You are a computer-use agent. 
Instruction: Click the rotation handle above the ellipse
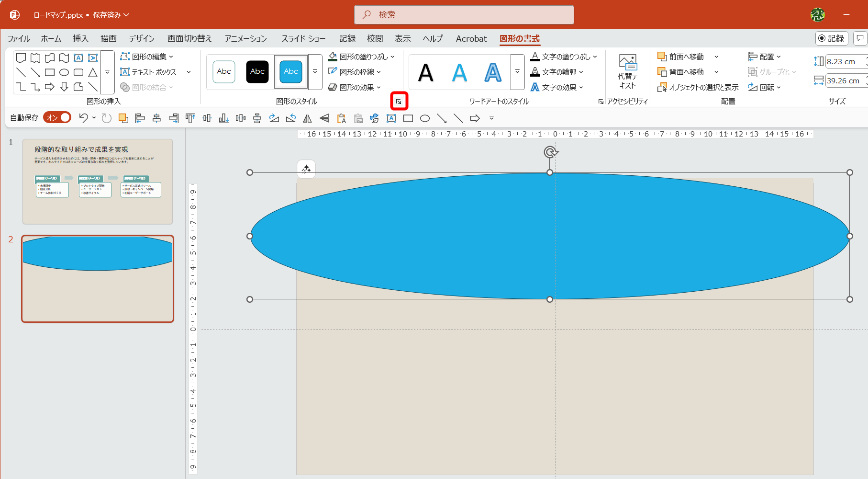(x=550, y=152)
